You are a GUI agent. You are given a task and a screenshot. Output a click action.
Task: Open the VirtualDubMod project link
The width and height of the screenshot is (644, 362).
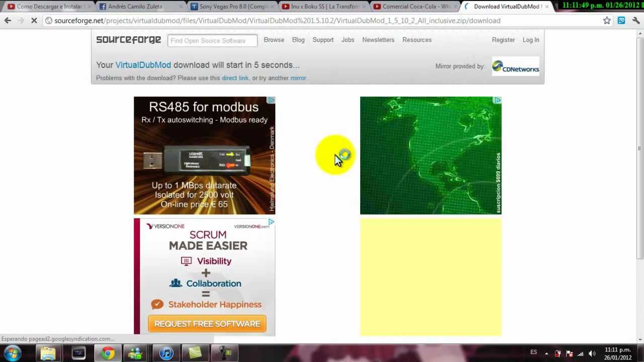pyautogui.click(x=143, y=65)
